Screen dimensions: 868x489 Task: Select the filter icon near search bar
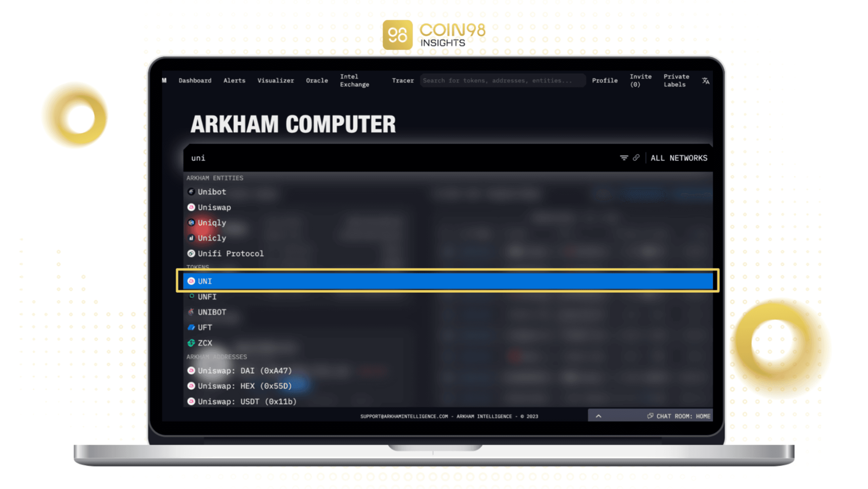624,157
